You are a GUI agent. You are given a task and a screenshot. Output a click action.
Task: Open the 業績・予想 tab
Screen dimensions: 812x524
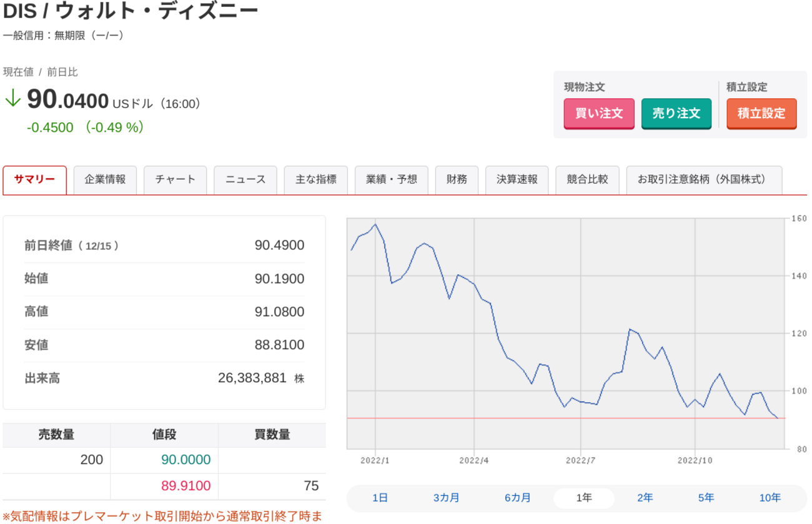[x=391, y=180]
